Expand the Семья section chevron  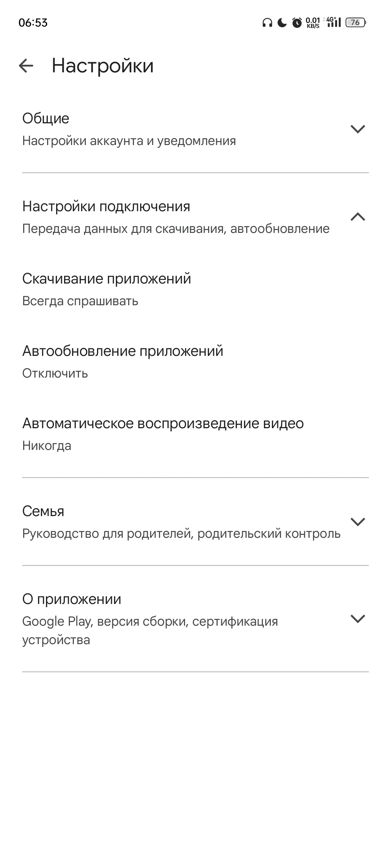tap(358, 522)
